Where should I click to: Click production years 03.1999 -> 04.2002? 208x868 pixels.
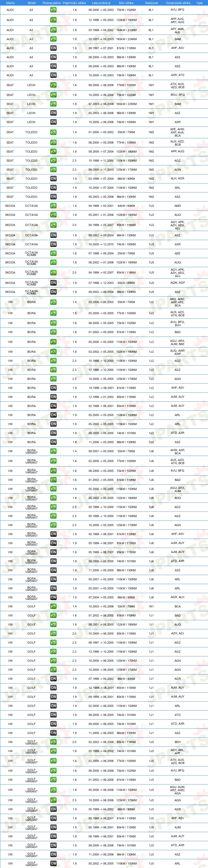tap(101, 30)
